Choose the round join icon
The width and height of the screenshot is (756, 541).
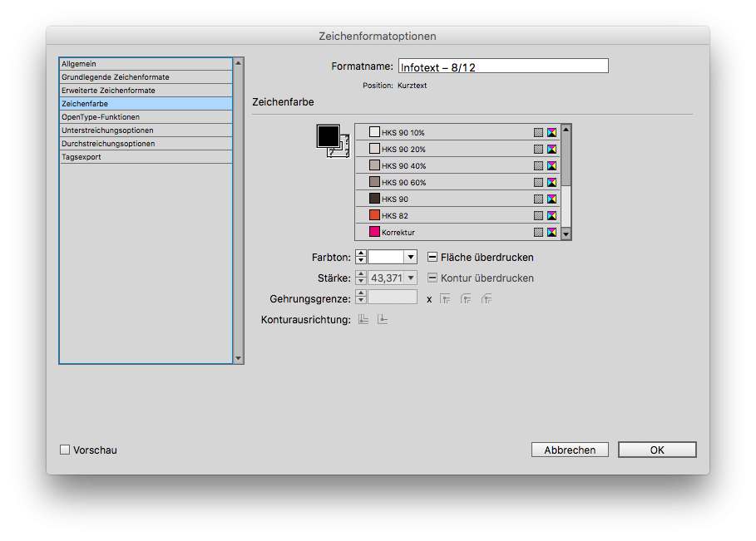(466, 299)
